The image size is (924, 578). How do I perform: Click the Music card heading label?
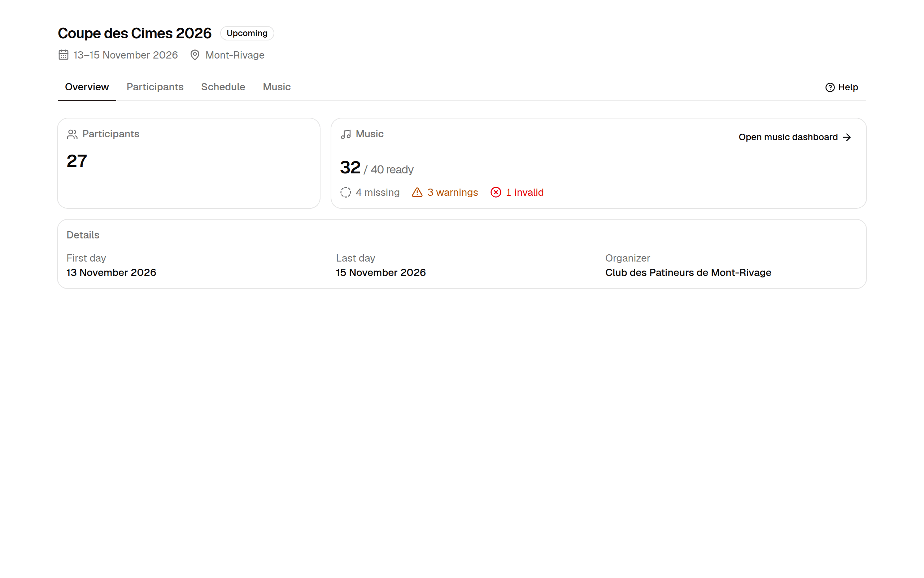click(370, 134)
